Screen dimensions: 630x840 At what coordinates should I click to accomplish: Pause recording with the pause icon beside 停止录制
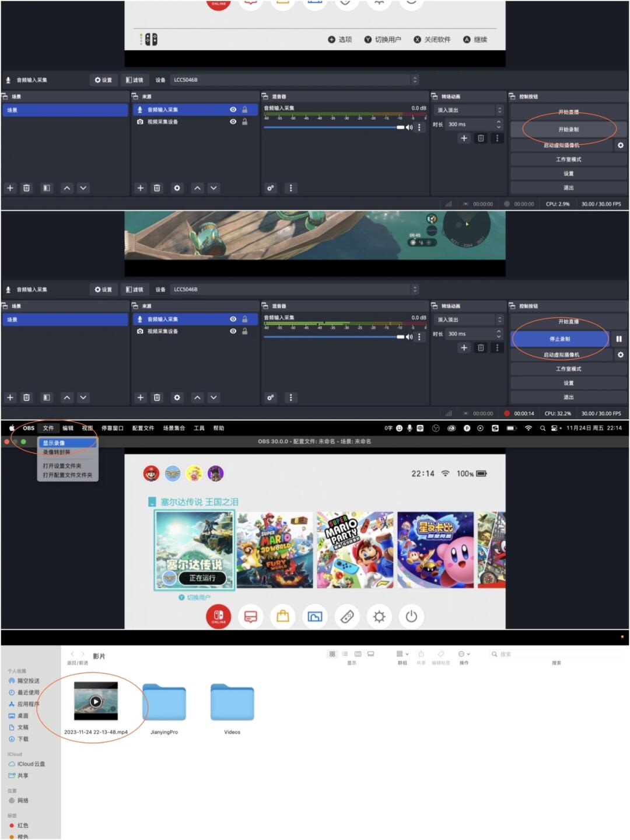619,339
